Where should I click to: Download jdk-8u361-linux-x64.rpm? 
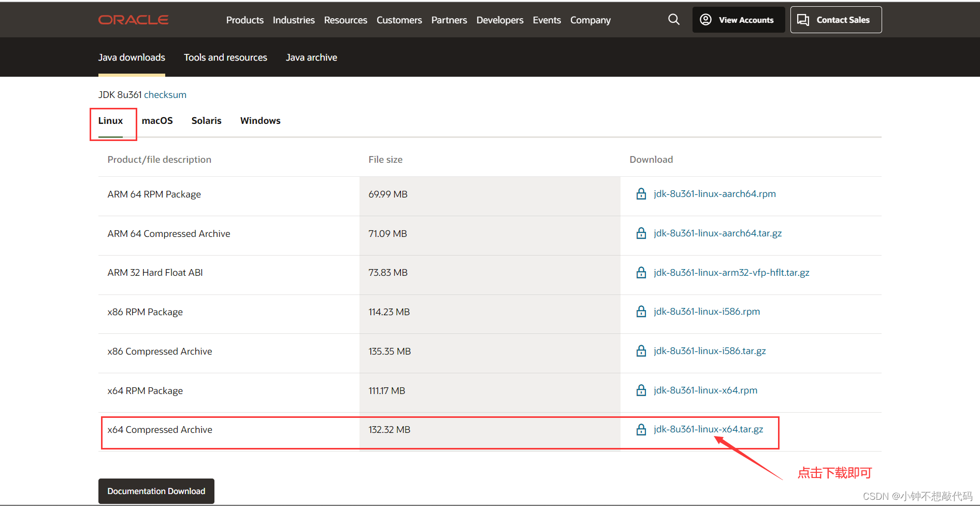pos(705,390)
